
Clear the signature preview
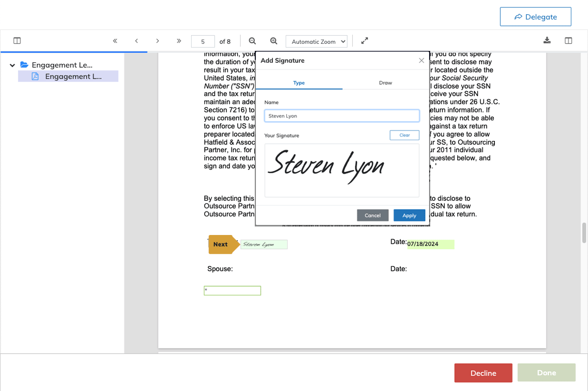tap(404, 135)
